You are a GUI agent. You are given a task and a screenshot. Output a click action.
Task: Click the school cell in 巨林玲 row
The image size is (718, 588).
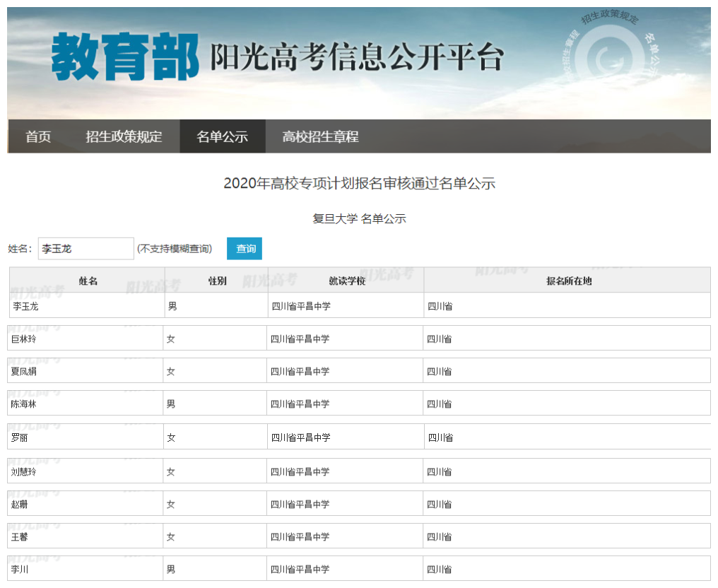(346, 339)
